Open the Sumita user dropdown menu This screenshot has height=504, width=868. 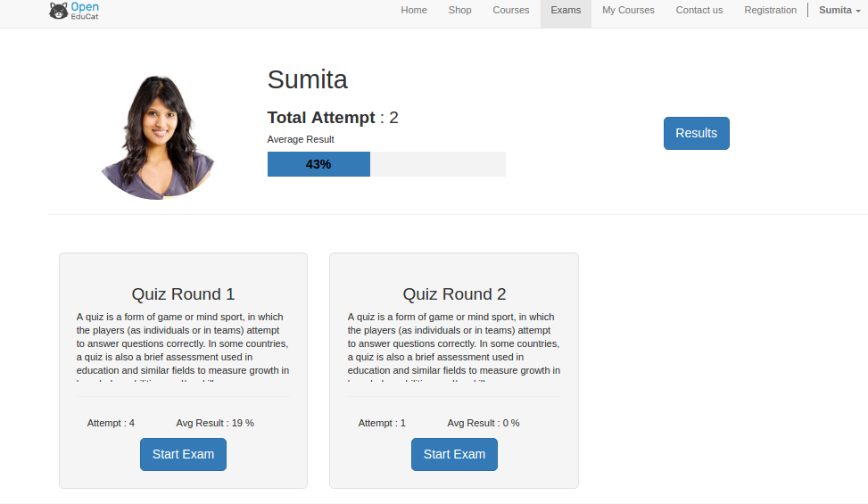[839, 10]
